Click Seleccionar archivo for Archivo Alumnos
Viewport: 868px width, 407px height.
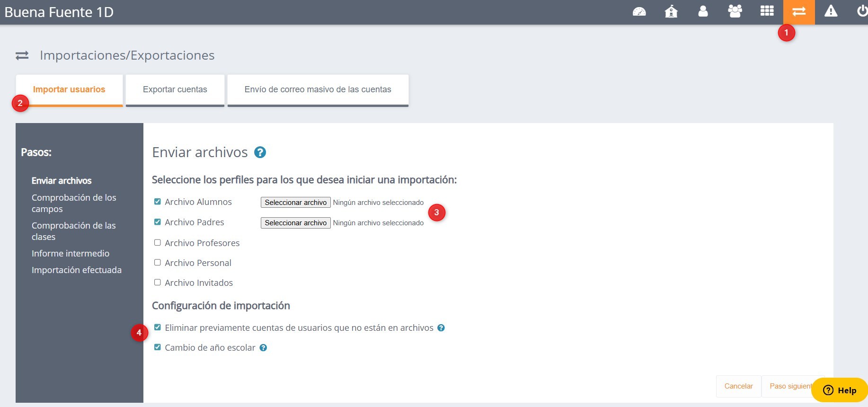point(295,203)
